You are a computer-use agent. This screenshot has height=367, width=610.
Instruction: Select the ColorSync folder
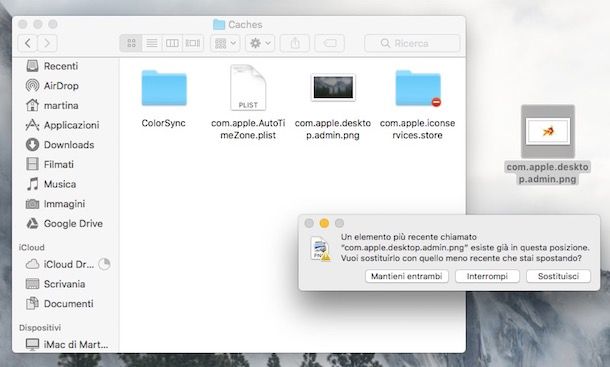tap(164, 88)
